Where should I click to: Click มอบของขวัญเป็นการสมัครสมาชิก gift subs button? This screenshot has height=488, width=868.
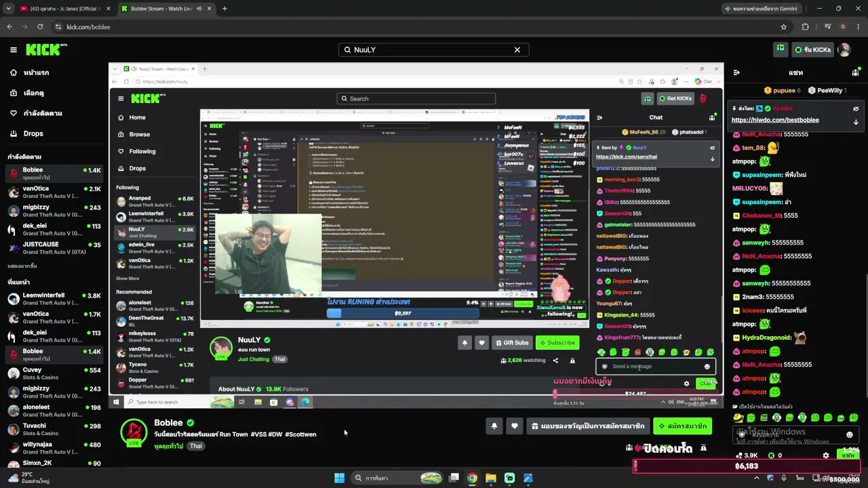[587, 426]
